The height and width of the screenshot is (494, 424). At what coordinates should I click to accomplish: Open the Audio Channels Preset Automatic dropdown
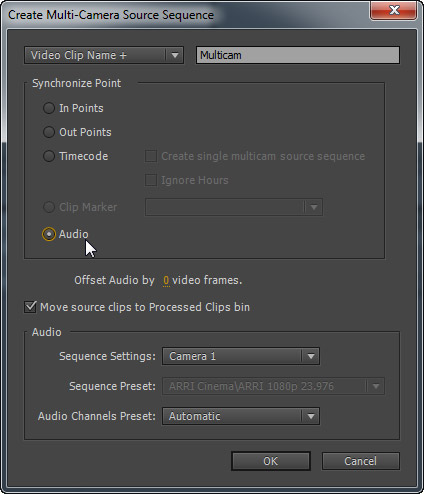tap(241, 416)
